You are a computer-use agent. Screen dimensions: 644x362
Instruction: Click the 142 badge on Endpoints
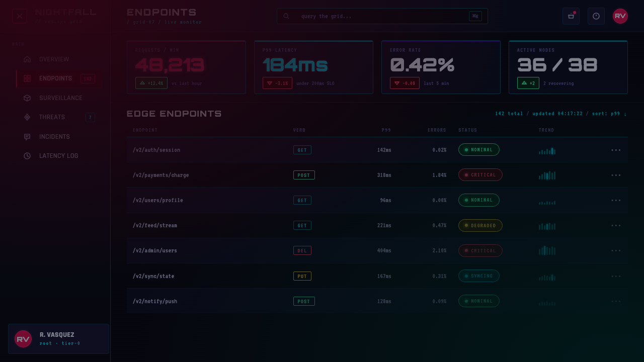[88, 78]
